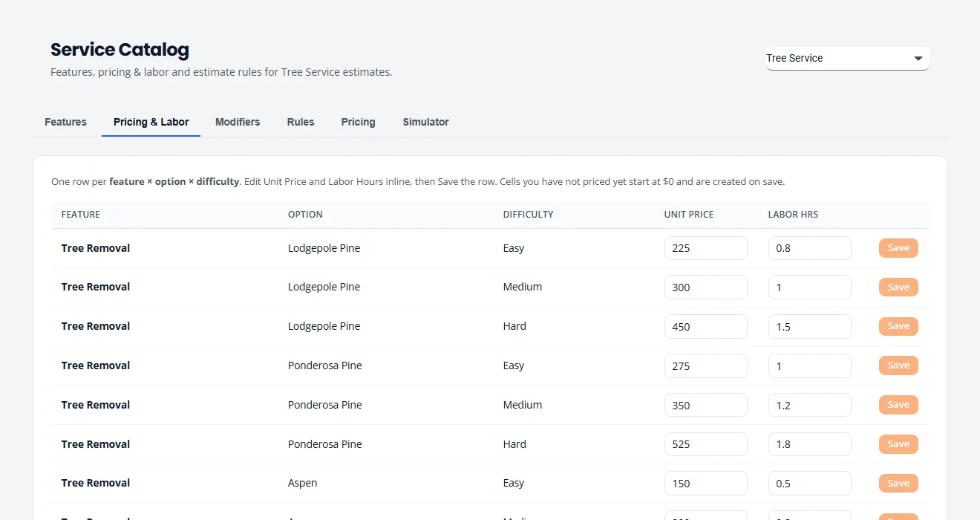Click the OPTION column header
This screenshot has height=520, width=980.
305,214
